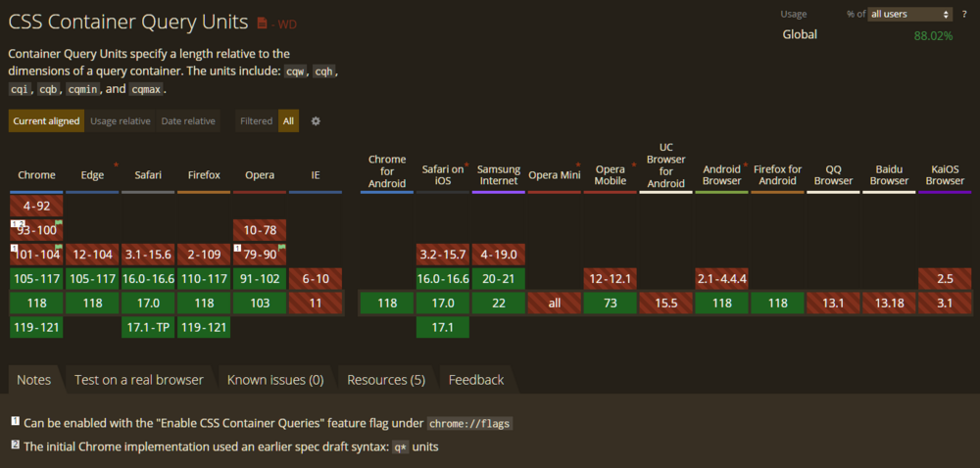980x468 pixels.
Task: Toggle Usage relative view mode
Action: point(121,121)
